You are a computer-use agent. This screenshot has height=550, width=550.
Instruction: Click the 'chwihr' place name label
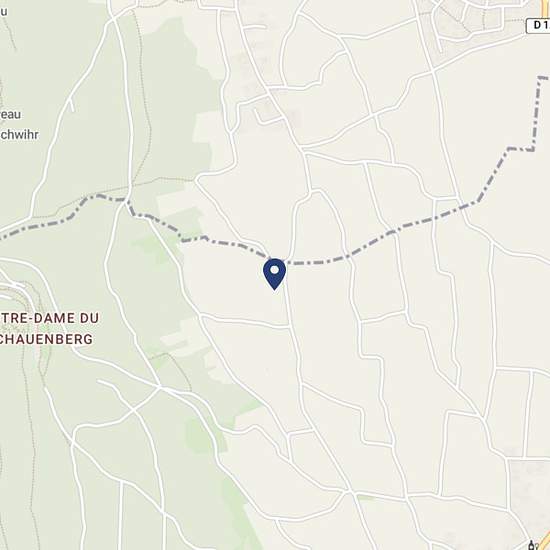pos(19,135)
